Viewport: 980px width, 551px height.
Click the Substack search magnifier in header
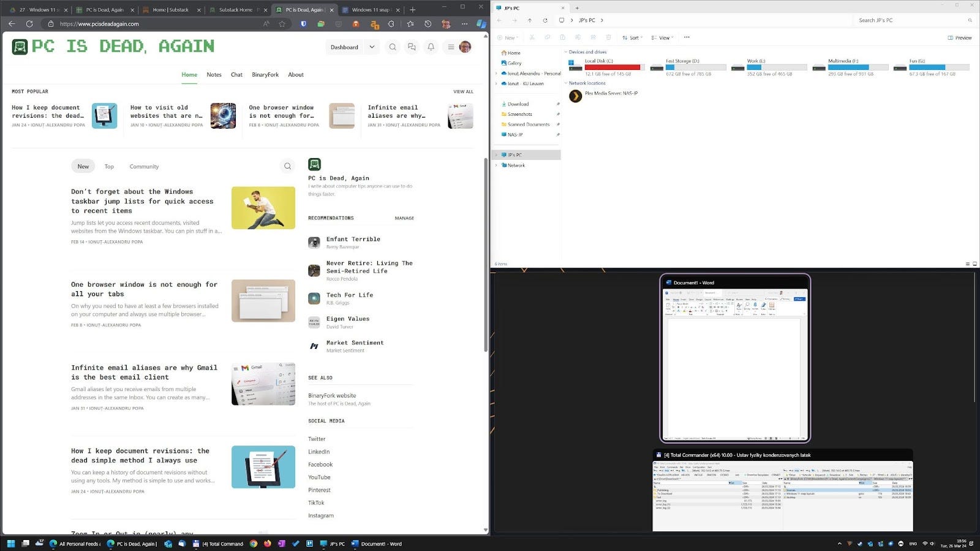[393, 47]
